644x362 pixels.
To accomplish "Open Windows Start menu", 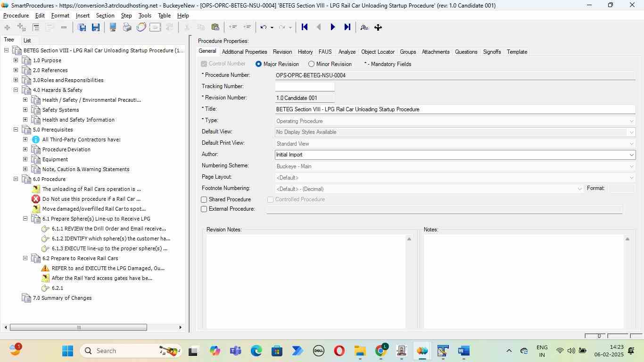I will click(x=67, y=351).
